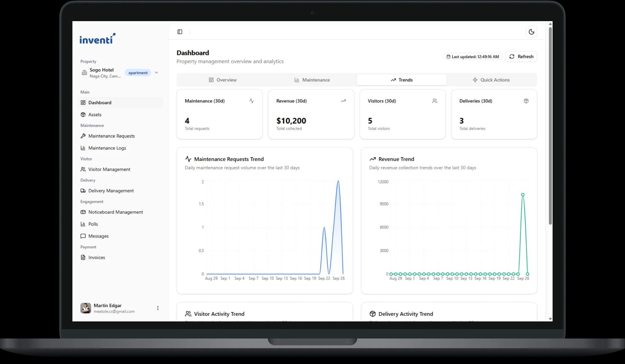Screen dimensions: 625x364
Task: Switch to the Overview tab
Action: click(x=222, y=80)
